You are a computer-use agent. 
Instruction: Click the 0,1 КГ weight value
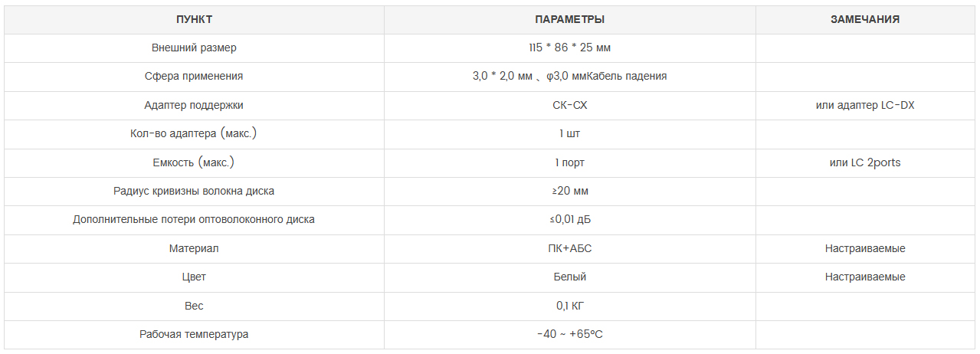click(569, 306)
